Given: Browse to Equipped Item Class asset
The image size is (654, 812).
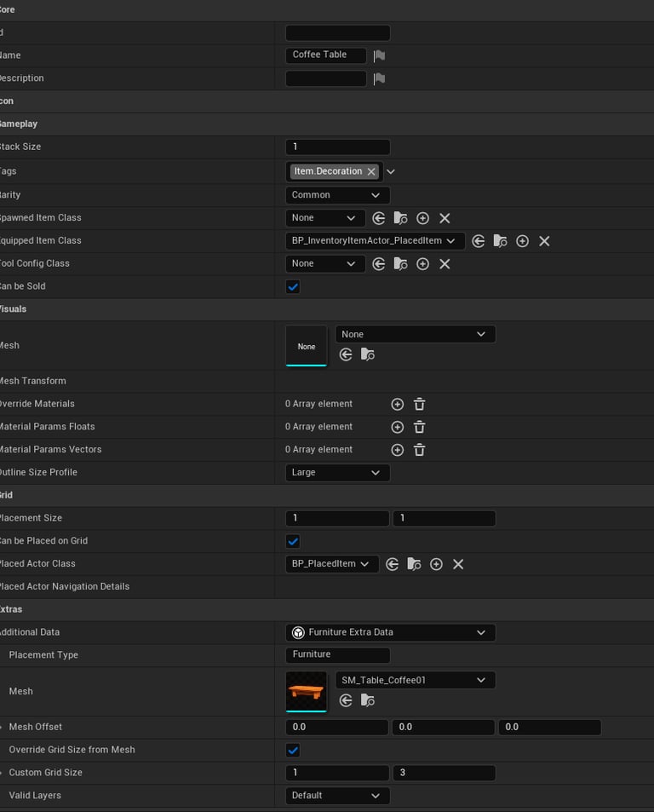Looking at the screenshot, I should coord(501,241).
